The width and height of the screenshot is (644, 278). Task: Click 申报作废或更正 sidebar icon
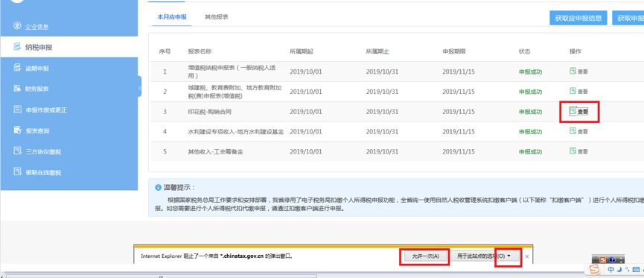(17, 110)
